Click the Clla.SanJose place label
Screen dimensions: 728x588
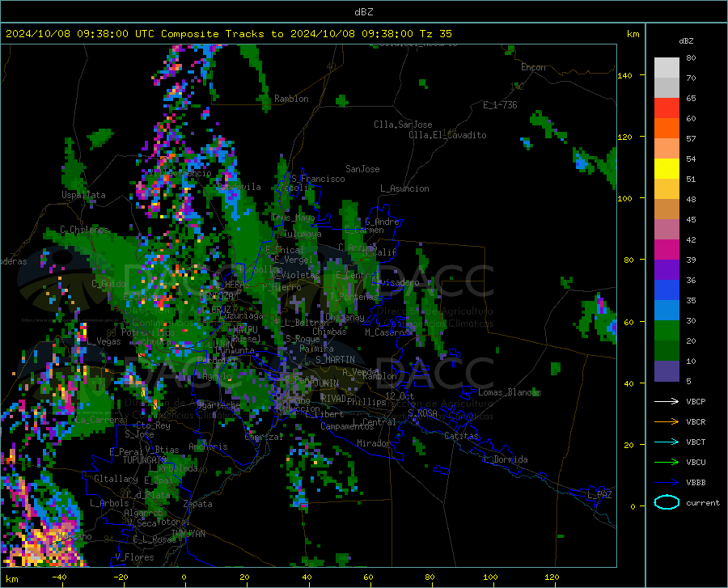403,125
